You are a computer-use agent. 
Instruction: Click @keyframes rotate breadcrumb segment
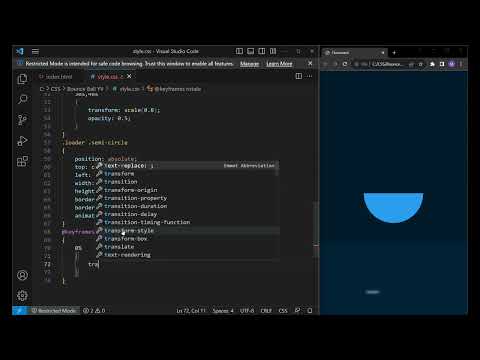point(178,89)
